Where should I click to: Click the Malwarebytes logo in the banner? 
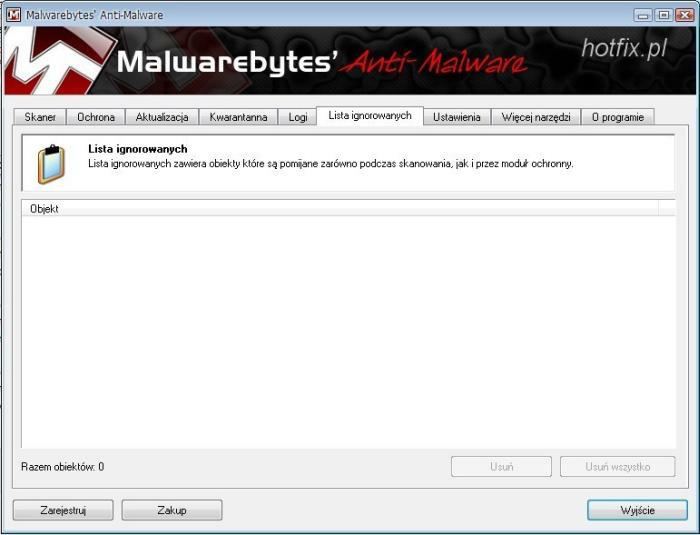pyautogui.click(x=60, y=62)
